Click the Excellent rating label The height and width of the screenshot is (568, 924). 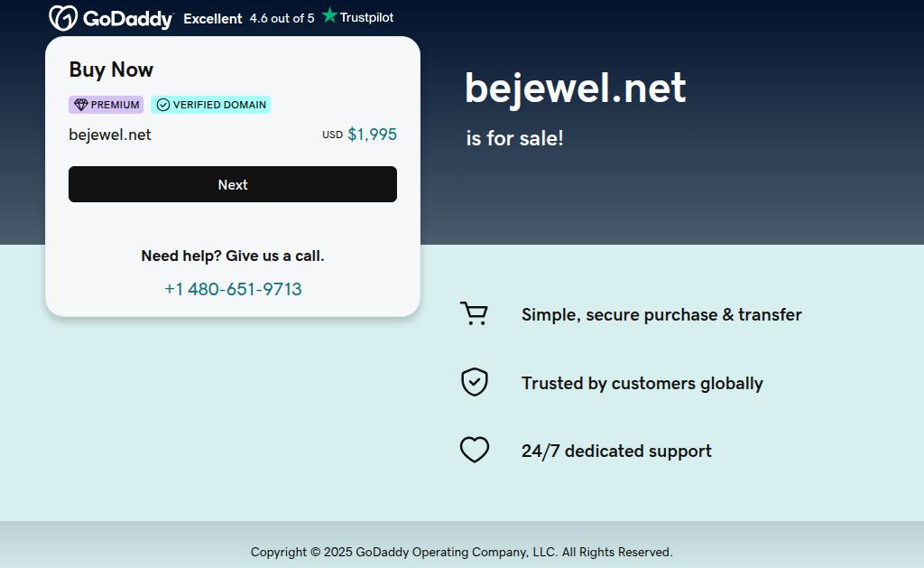click(213, 18)
